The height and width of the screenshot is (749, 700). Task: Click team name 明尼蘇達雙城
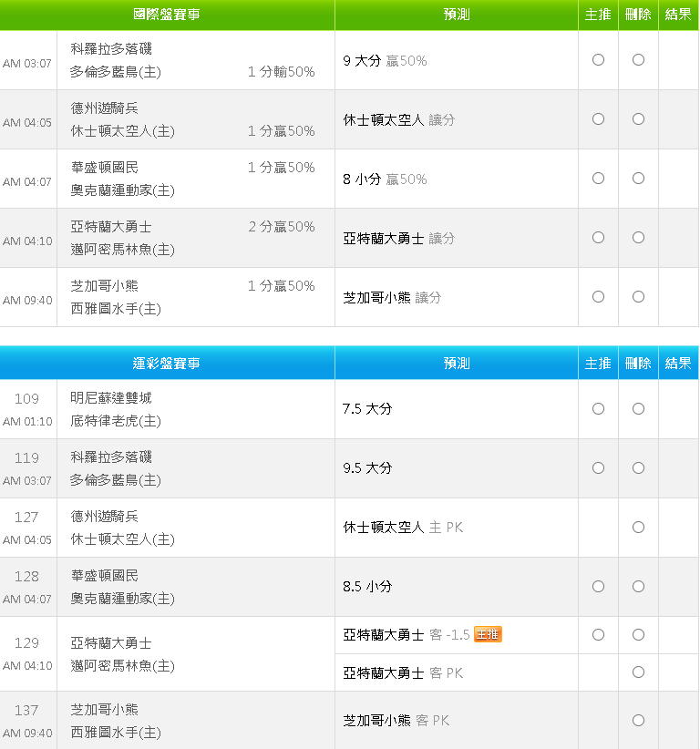point(111,398)
